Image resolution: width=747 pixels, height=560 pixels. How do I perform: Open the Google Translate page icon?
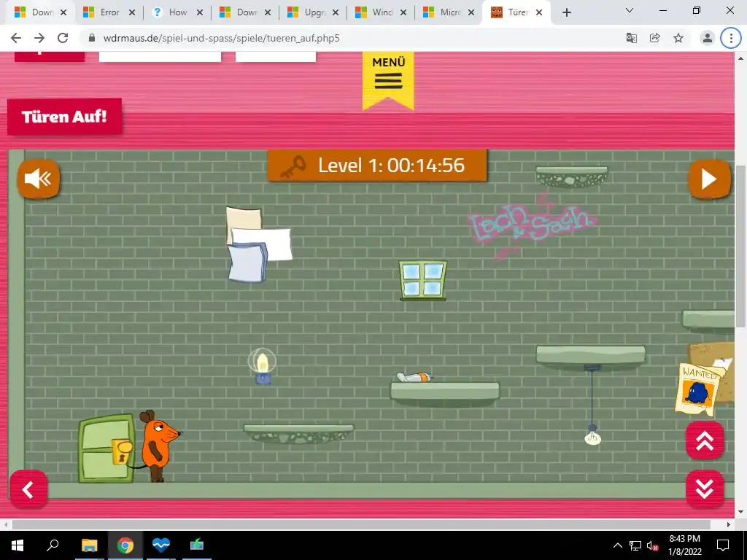coord(632,38)
